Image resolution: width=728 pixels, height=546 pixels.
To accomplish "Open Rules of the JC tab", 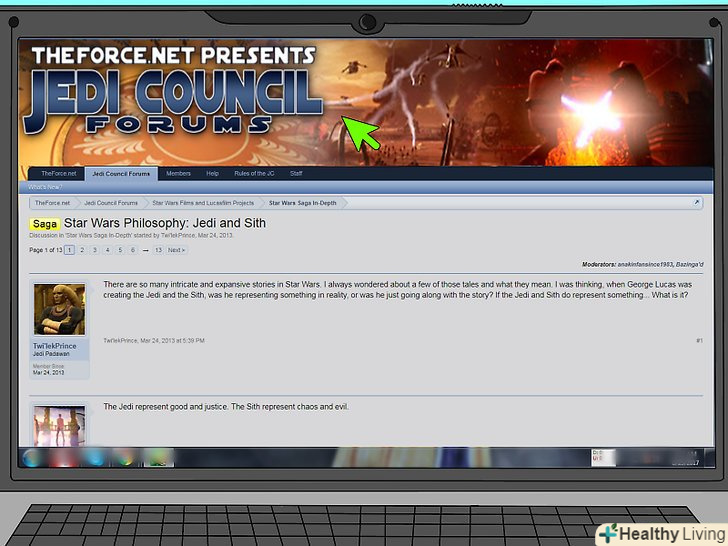I will [x=254, y=174].
